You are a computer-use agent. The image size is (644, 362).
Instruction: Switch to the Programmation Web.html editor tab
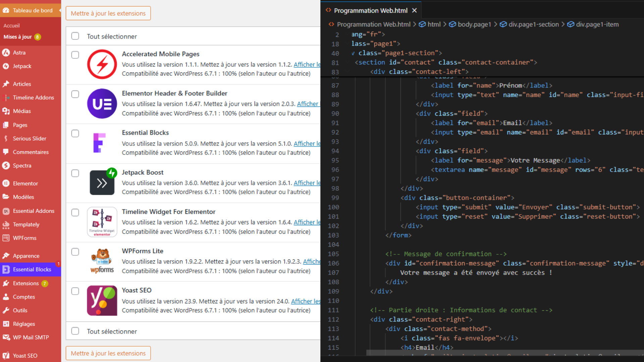[370, 10]
